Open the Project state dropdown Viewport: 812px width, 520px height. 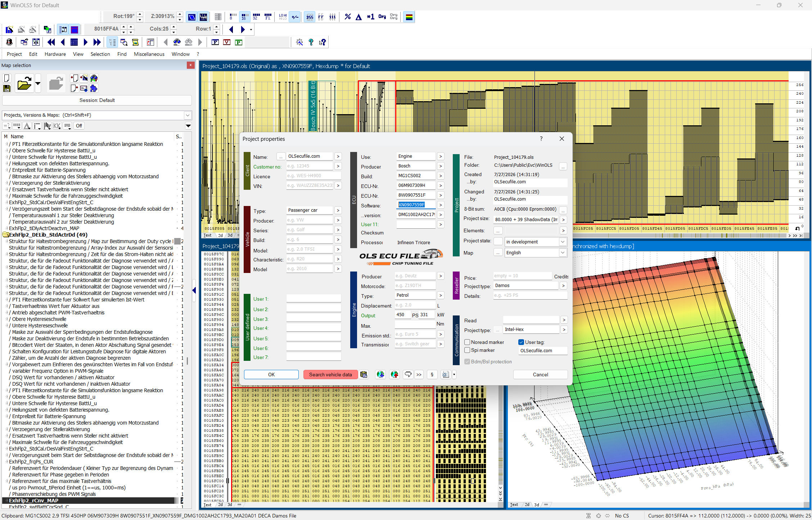click(563, 242)
